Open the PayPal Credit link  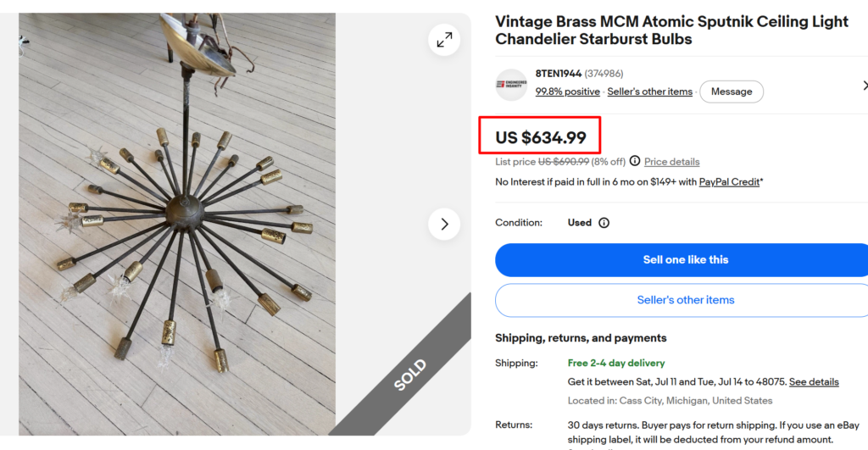tap(729, 182)
